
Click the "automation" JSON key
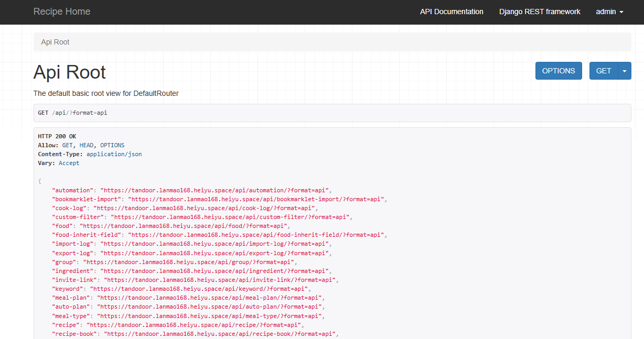[72, 190]
